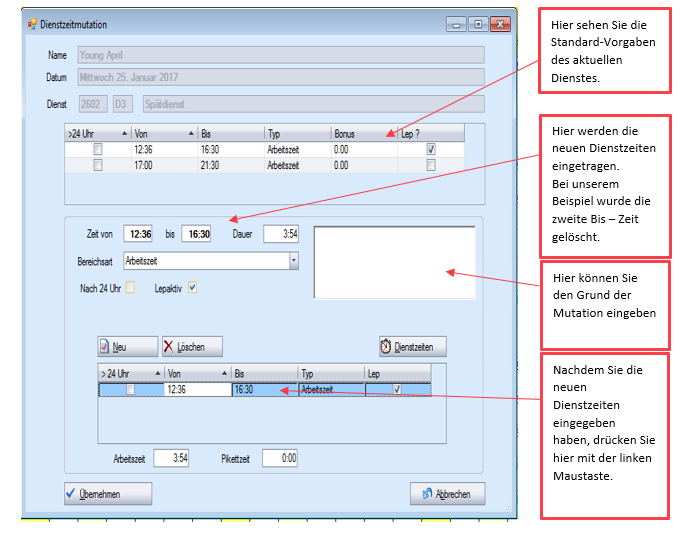Viewport: 687px width, 534px height.
Task: Click the large empty mutation reason text box
Action: [394, 262]
